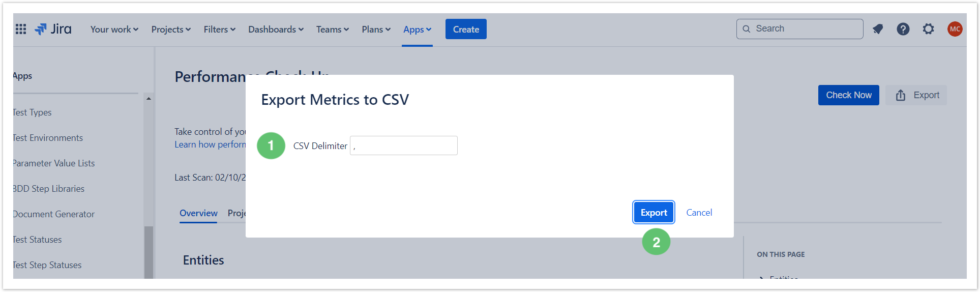Image resolution: width=980 pixels, height=292 pixels.
Task: Cancel the Export Metrics dialog
Action: click(x=699, y=213)
